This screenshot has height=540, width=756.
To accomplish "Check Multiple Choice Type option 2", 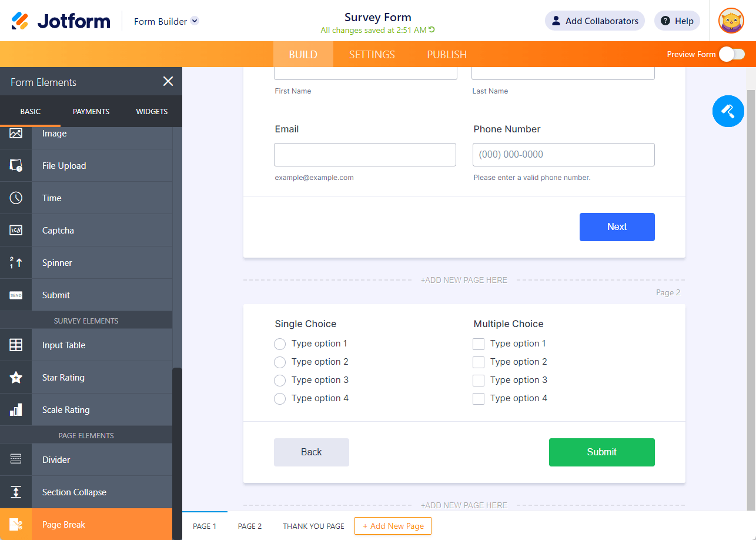I will [x=479, y=362].
